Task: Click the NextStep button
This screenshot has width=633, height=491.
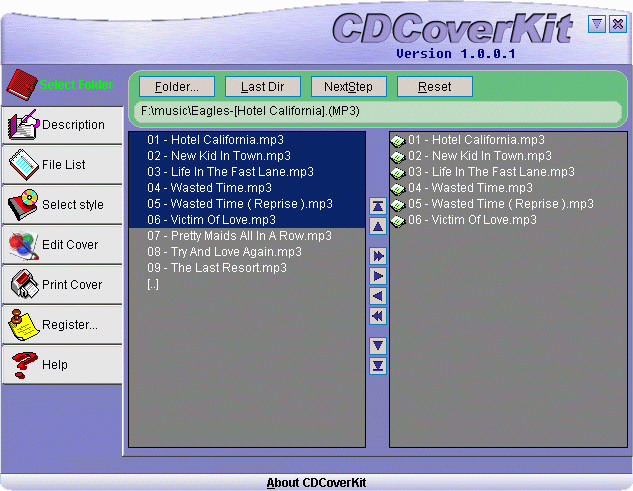Action: (x=349, y=87)
